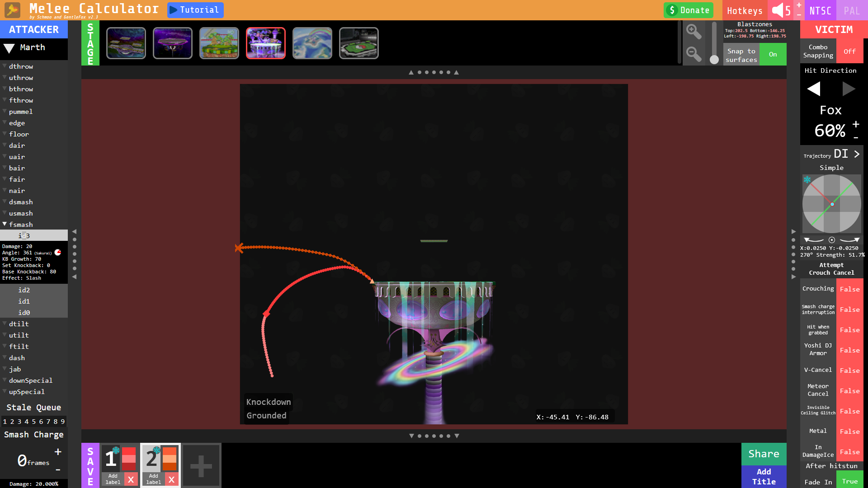The width and height of the screenshot is (868, 488).
Task: Open the Hotkeys menu
Action: 745,10
